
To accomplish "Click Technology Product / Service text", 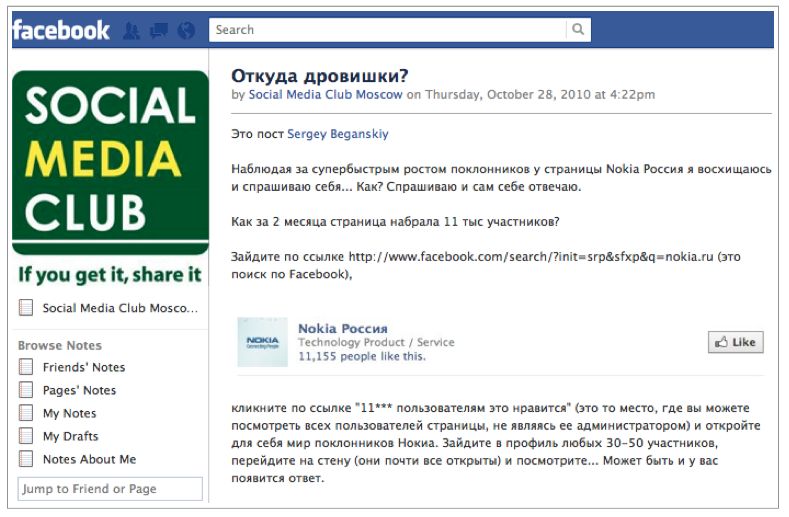I will pyautogui.click(x=376, y=342).
